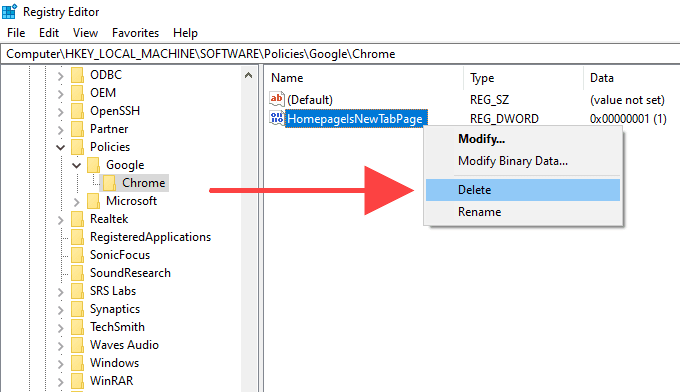Expand the ODBC registry key

(x=60, y=76)
